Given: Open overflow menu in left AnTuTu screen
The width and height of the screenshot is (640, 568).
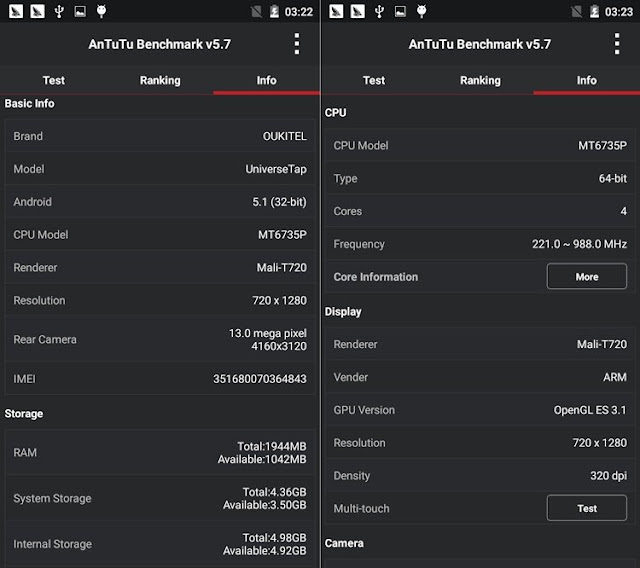Looking at the screenshot, I should click(x=297, y=44).
